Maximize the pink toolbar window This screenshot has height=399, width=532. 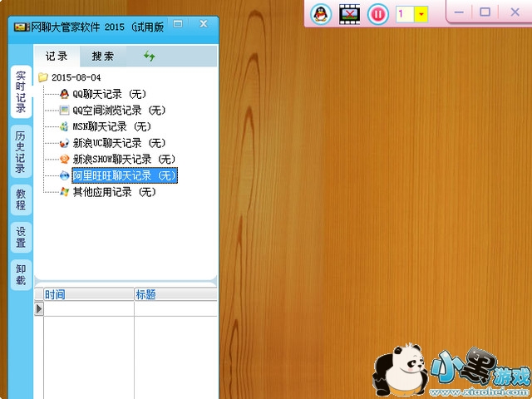click(x=485, y=12)
